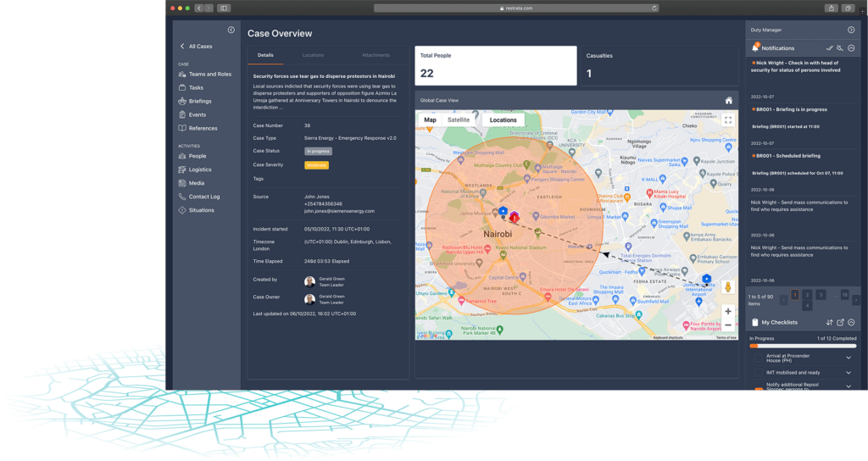Collapse the My Checklists panel
The height and width of the screenshot is (461, 868).
click(851, 323)
